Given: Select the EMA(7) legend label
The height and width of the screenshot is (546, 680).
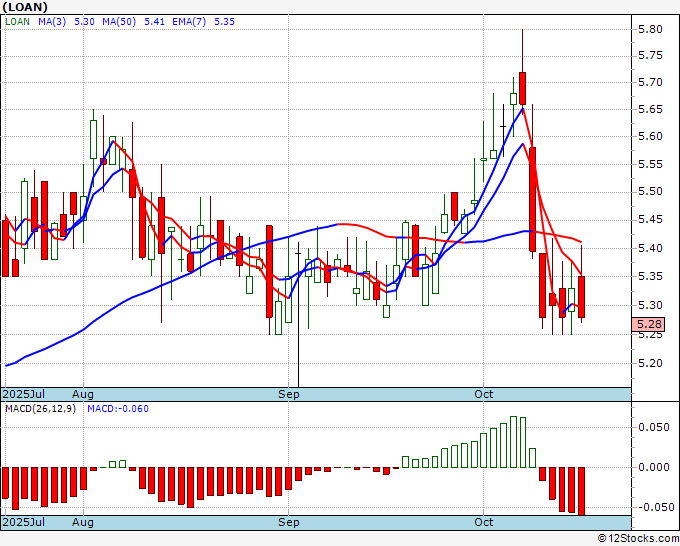Looking at the screenshot, I should pos(189,22).
